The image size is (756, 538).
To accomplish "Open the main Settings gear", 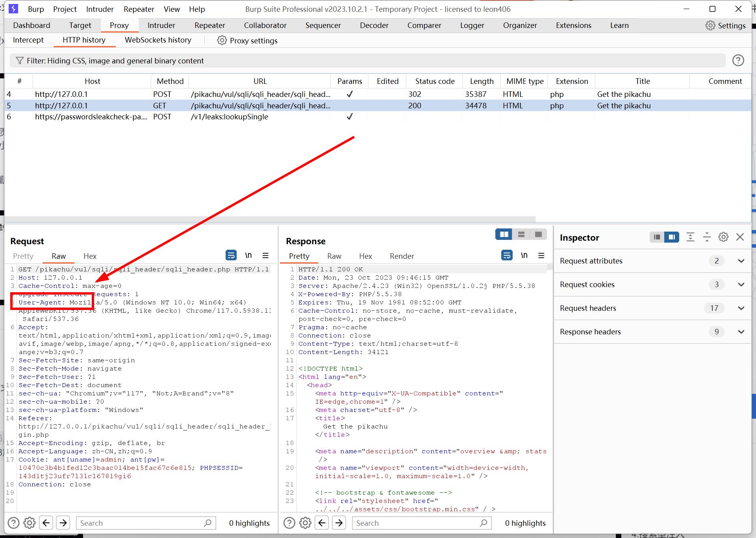I will click(x=710, y=26).
